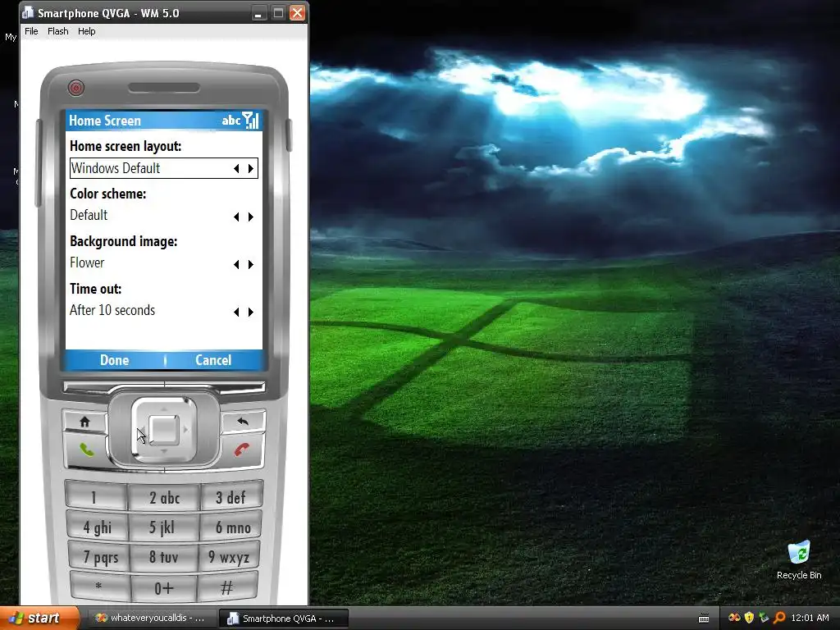Switch to whateveryoucalldis taskbar window
Screen dimensions: 840x630
(152, 619)
